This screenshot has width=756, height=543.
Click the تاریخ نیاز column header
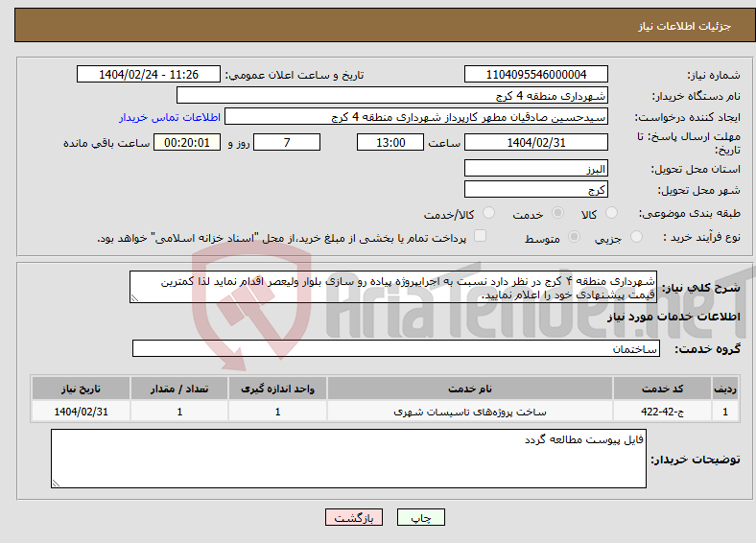pos(81,389)
